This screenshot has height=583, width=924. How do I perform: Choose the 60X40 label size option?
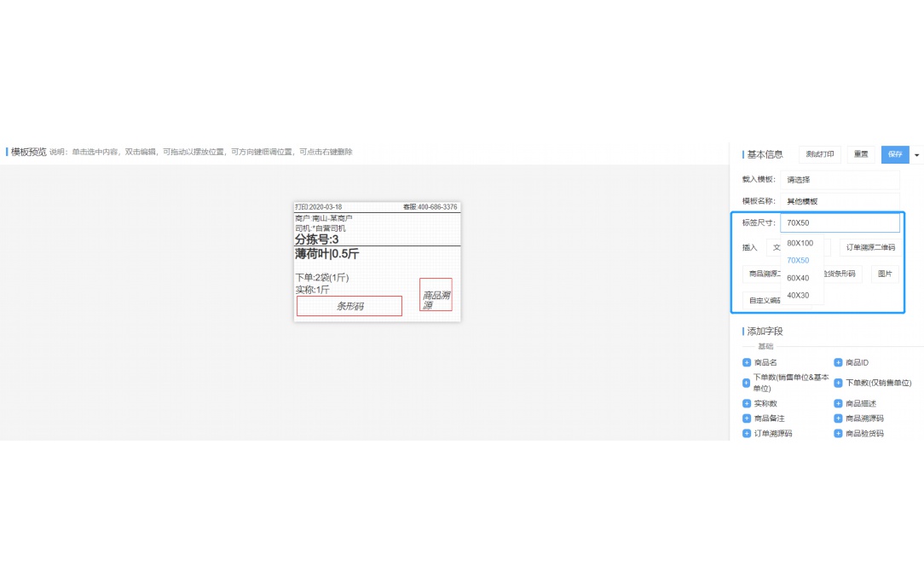(x=798, y=278)
